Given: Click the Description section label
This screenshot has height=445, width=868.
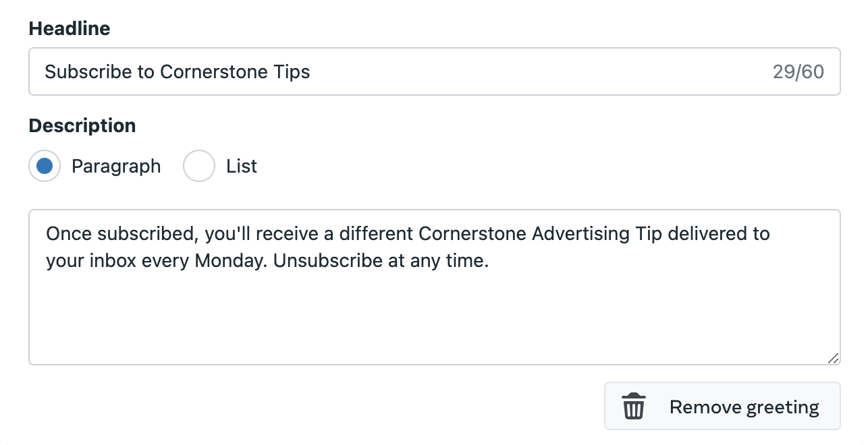Looking at the screenshot, I should click(x=82, y=126).
